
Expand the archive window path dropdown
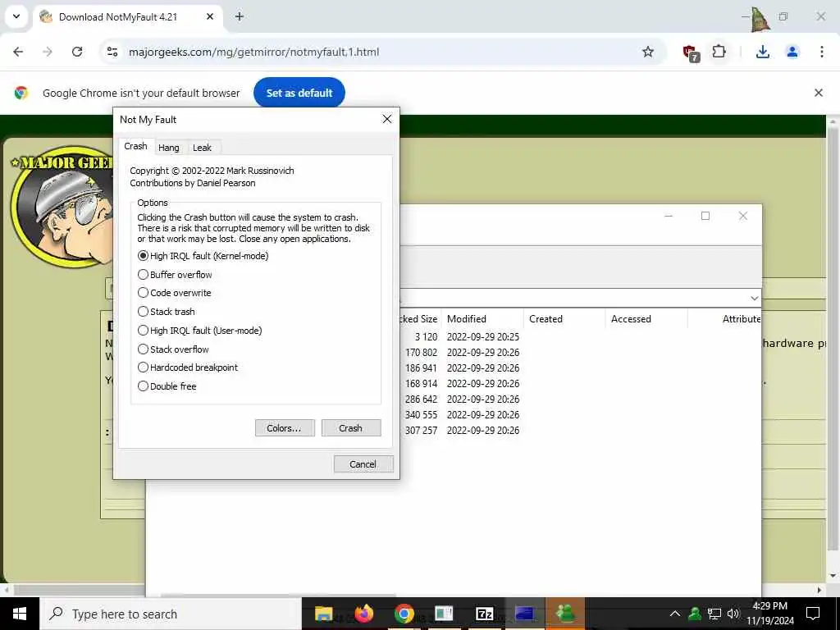point(755,298)
